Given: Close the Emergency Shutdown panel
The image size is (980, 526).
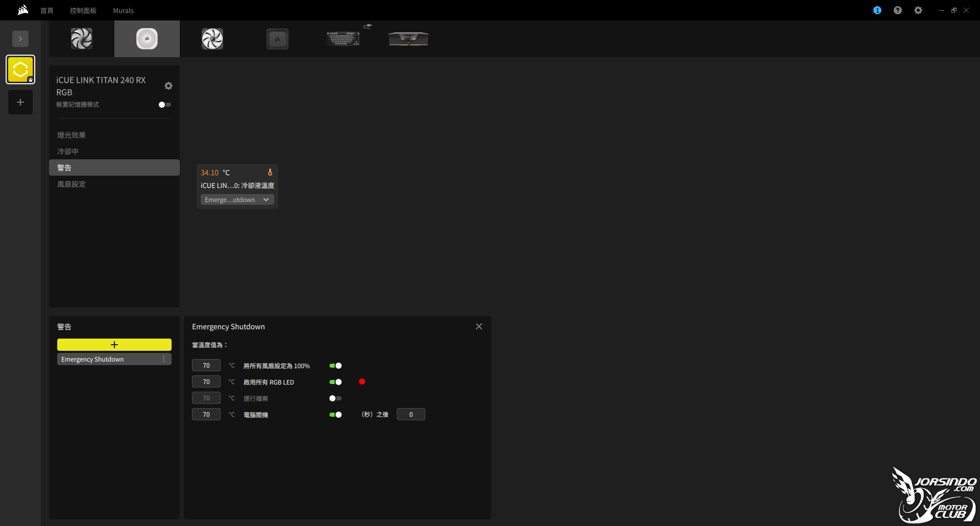Looking at the screenshot, I should 479,326.
